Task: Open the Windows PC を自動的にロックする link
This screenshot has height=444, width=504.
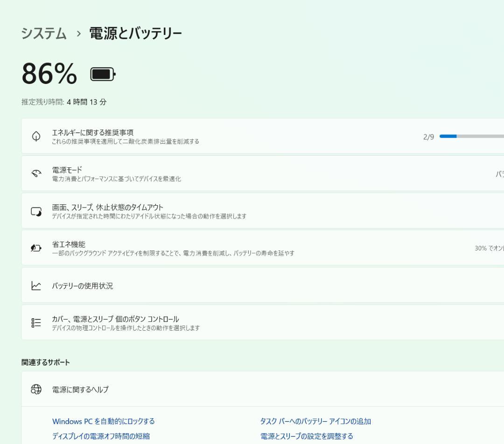Action: click(x=104, y=421)
